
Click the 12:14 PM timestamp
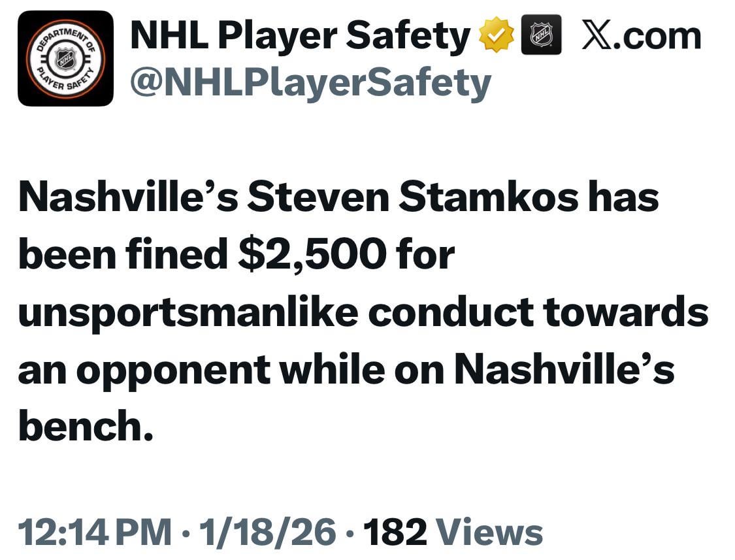pyautogui.click(x=95, y=531)
